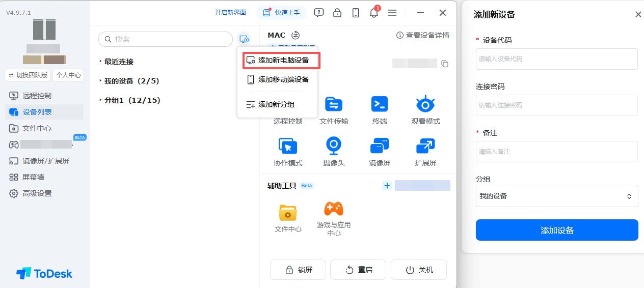The image size is (644, 288).
Task: Launch the Terminal (终端) tool
Action: tap(380, 104)
